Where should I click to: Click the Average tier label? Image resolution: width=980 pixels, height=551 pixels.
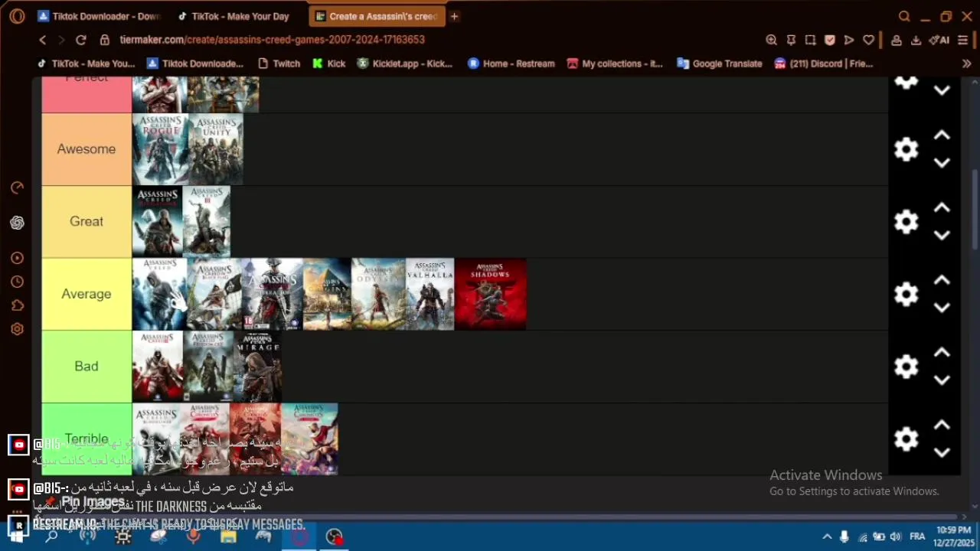[x=87, y=294]
